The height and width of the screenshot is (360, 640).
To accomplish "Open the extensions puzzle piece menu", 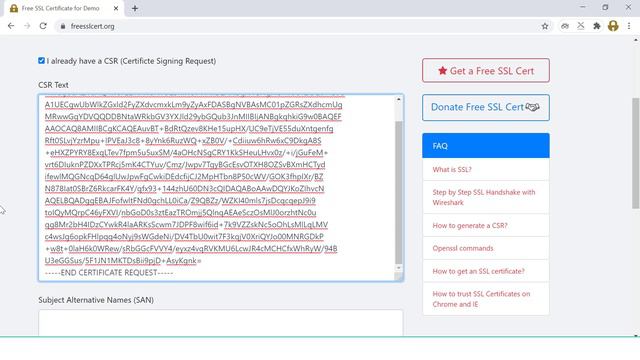I will (597, 26).
